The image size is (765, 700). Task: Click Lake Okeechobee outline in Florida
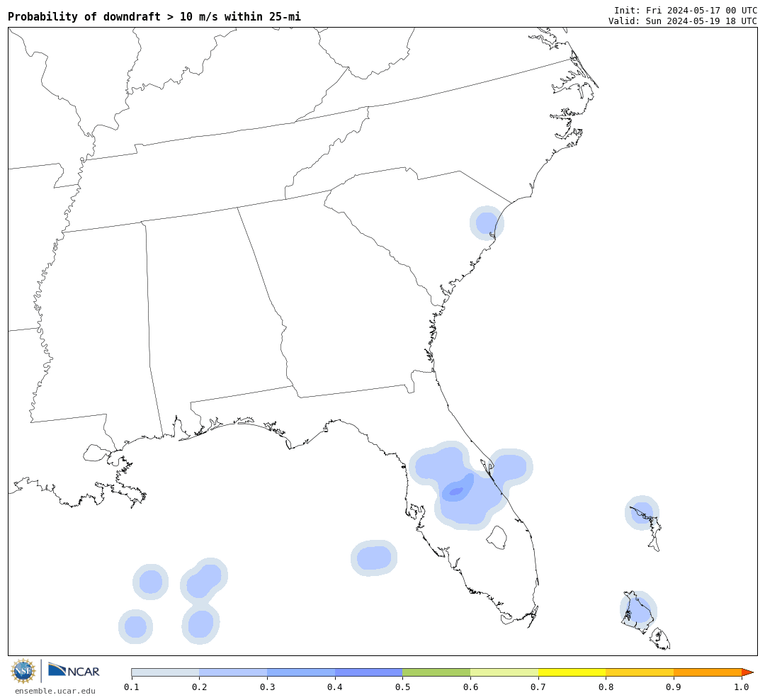tap(497, 538)
